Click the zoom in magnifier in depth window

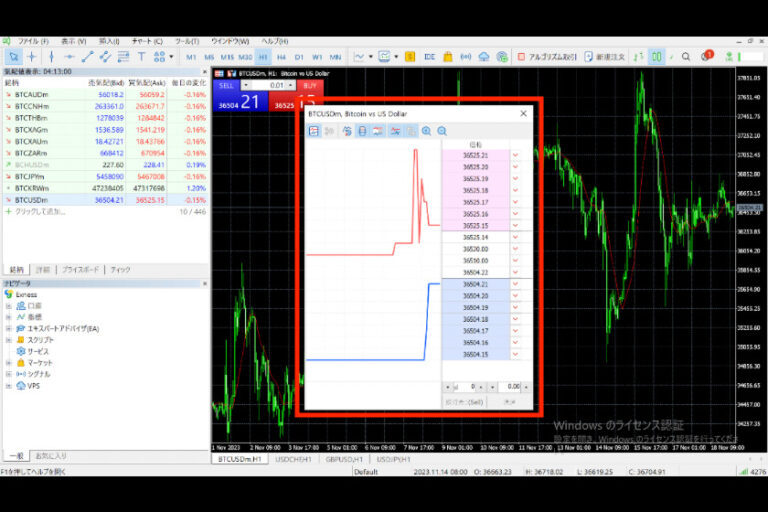427,131
